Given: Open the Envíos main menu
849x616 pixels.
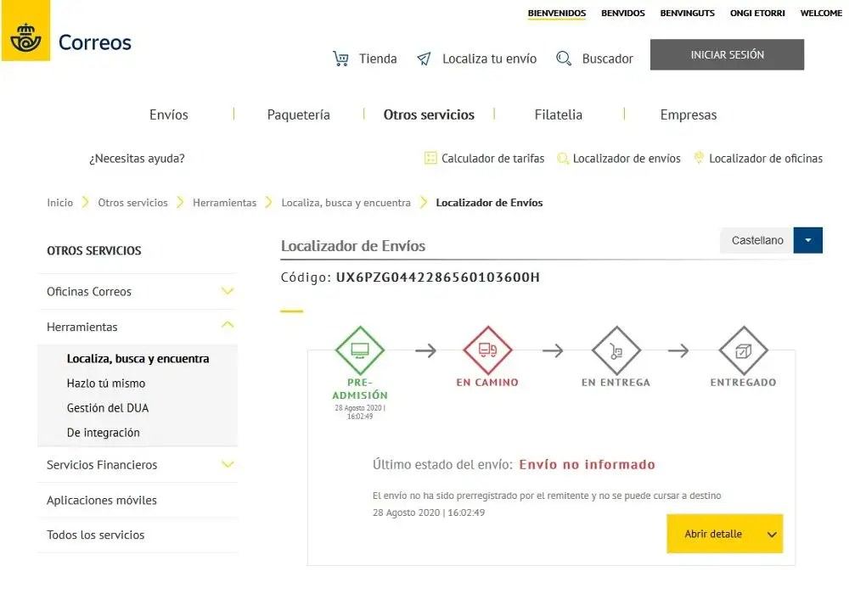Looking at the screenshot, I should [x=169, y=115].
